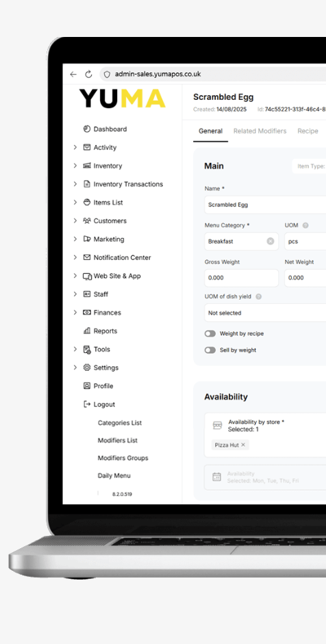The image size is (326, 644).
Task: Open the Profile menu item
Action: click(103, 386)
